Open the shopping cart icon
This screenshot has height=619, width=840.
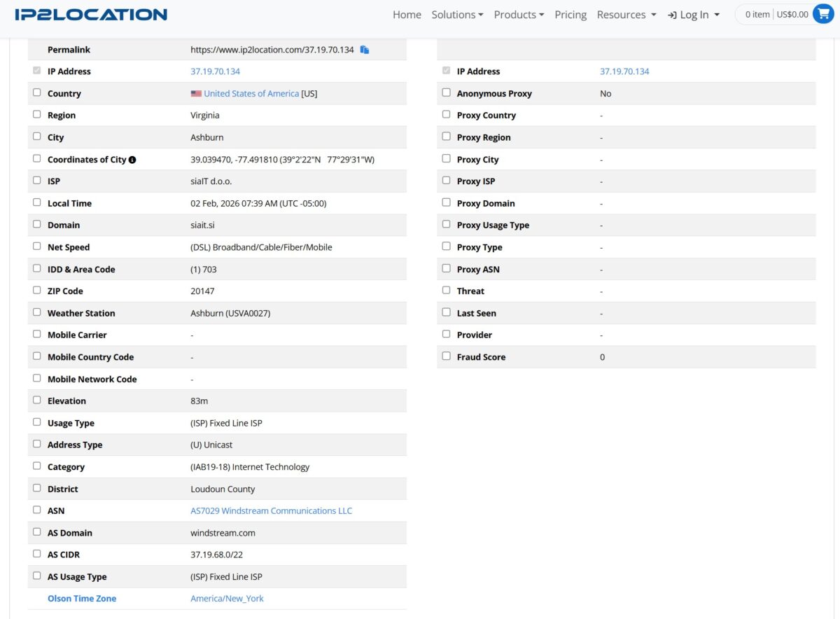[x=823, y=13]
